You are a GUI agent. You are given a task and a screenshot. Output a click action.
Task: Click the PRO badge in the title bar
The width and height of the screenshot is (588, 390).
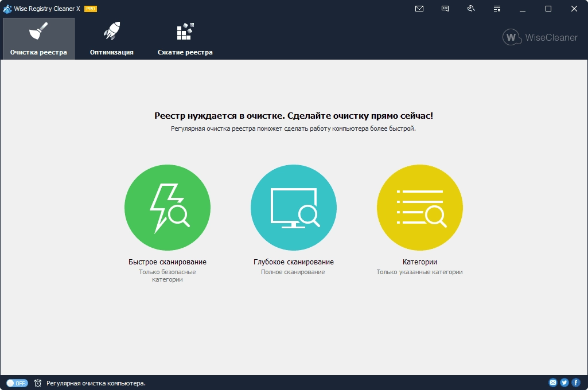pyautogui.click(x=91, y=9)
